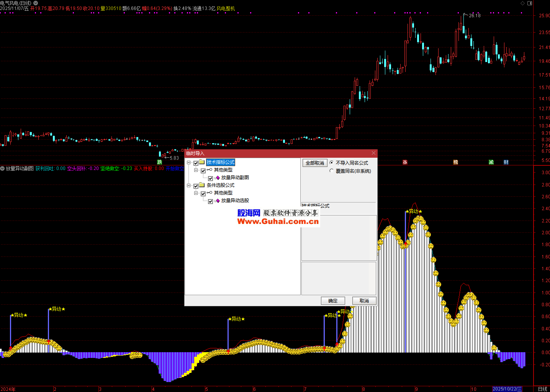Click the 财 event marker icon
The height and width of the screenshot is (392, 550).
[506, 162]
